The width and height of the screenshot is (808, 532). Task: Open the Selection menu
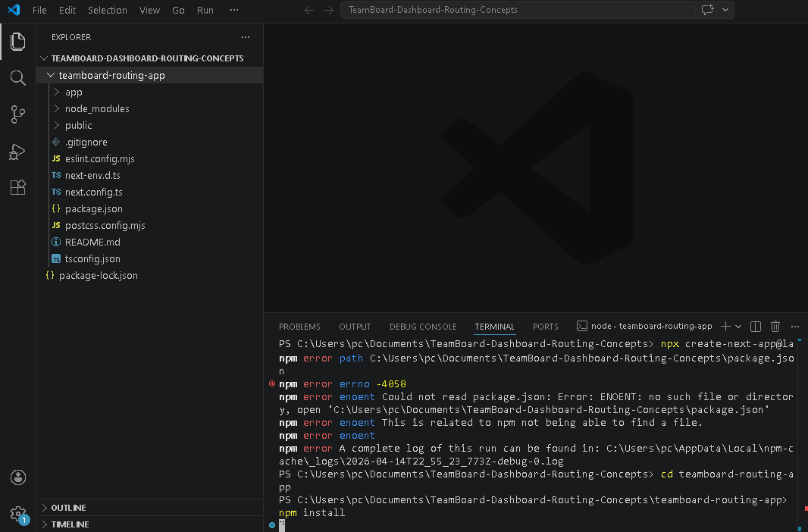tap(107, 11)
